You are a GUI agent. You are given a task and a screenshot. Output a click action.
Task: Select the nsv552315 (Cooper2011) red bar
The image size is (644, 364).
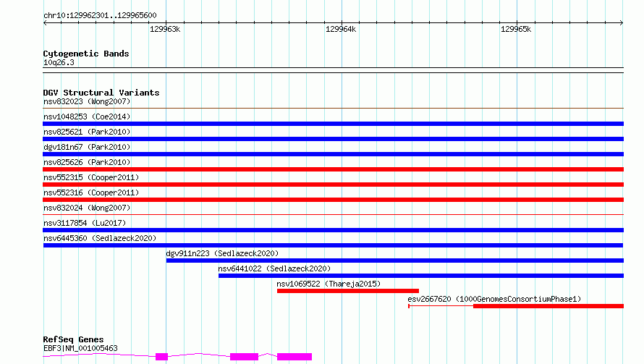click(x=333, y=185)
